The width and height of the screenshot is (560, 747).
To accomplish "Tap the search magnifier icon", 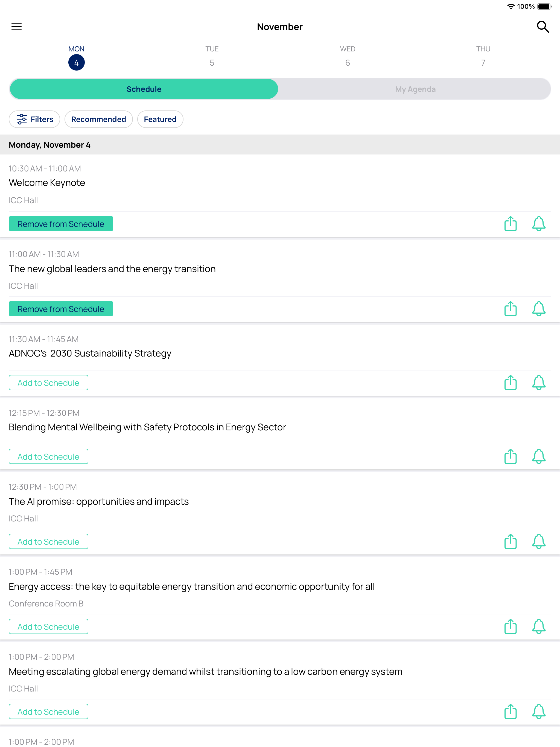I will [542, 26].
